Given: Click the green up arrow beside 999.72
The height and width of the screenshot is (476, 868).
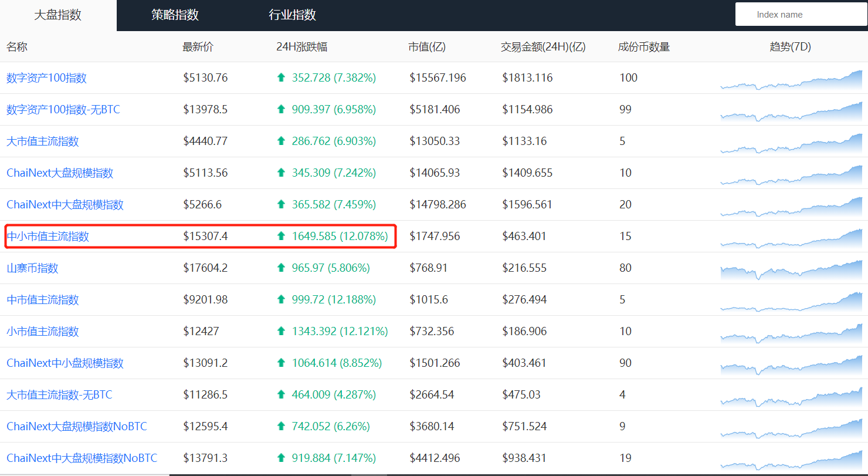Looking at the screenshot, I should tap(281, 299).
